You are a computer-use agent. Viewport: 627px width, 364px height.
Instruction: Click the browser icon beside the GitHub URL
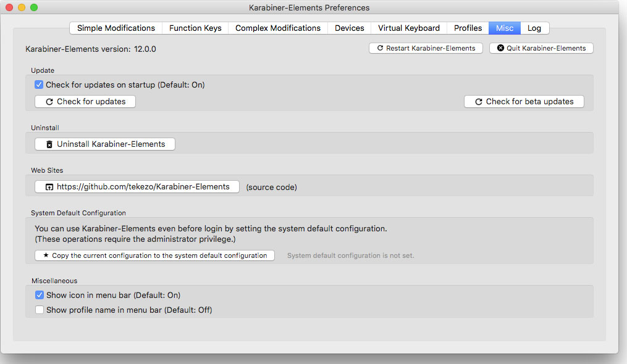click(x=49, y=187)
